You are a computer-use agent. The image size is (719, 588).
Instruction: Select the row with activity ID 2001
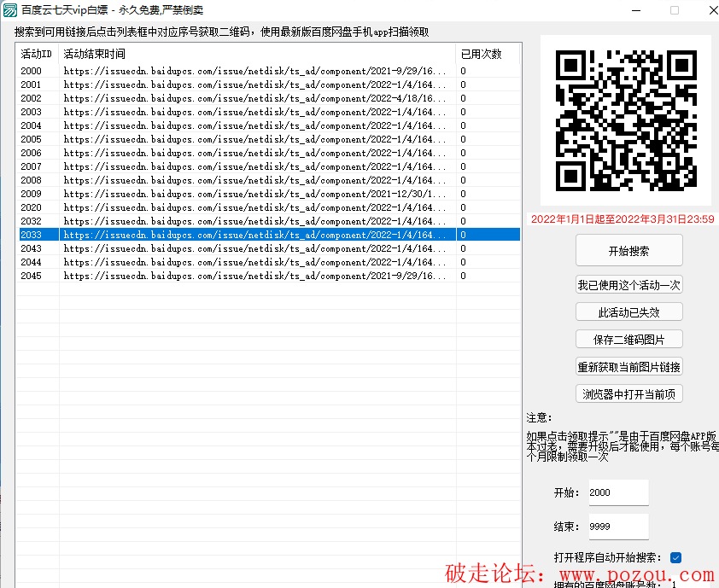[268, 84]
